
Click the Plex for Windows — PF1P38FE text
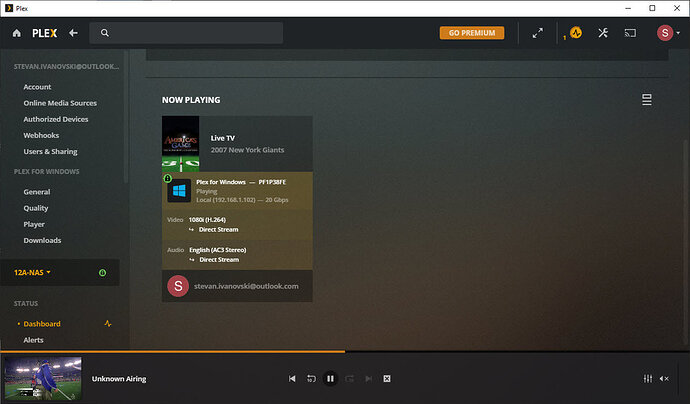241,182
